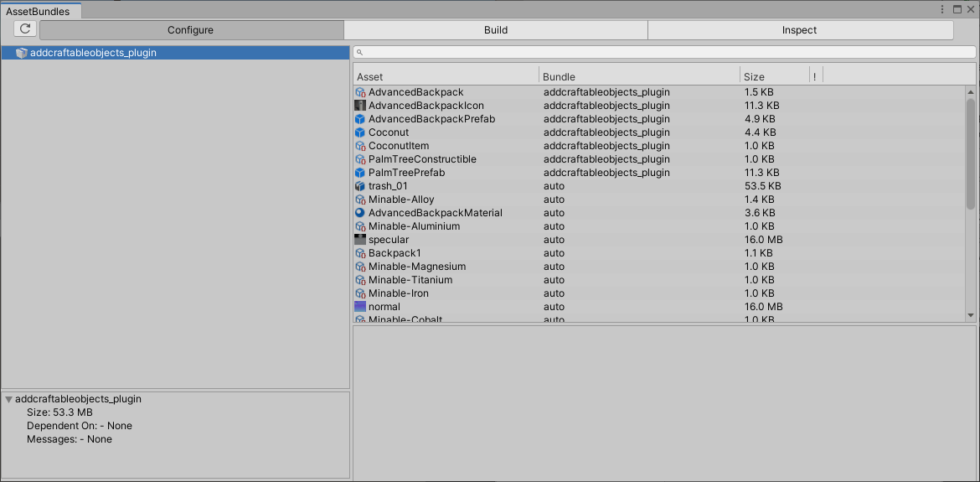
Task: Click the addcraftableobjects_plugin bundle icon in tree
Action: click(22, 53)
